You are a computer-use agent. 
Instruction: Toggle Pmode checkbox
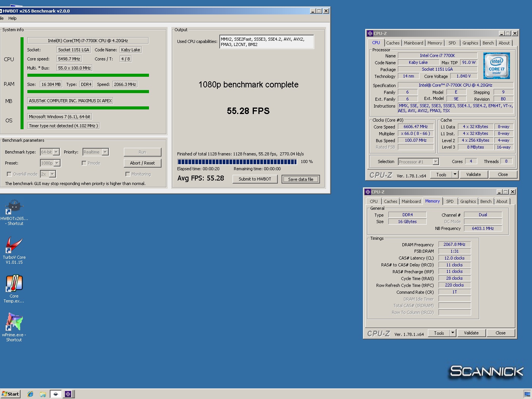(x=84, y=163)
